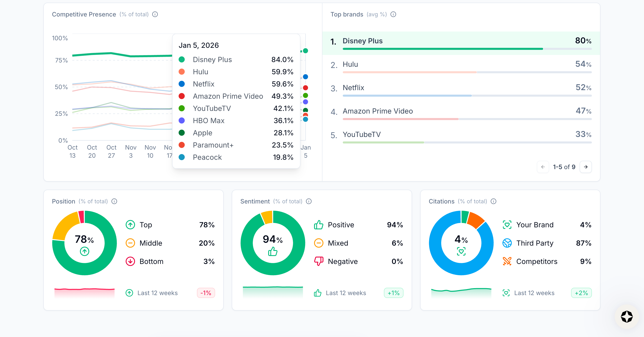Screen dimensions: 644x337
Task: Click the Citations card info icon
Action: coord(493,201)
